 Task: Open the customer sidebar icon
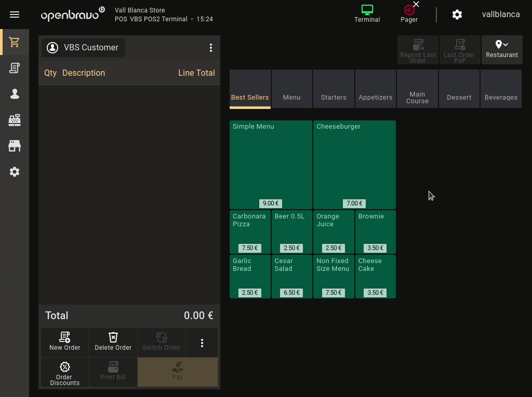click(x=15, y=94)
